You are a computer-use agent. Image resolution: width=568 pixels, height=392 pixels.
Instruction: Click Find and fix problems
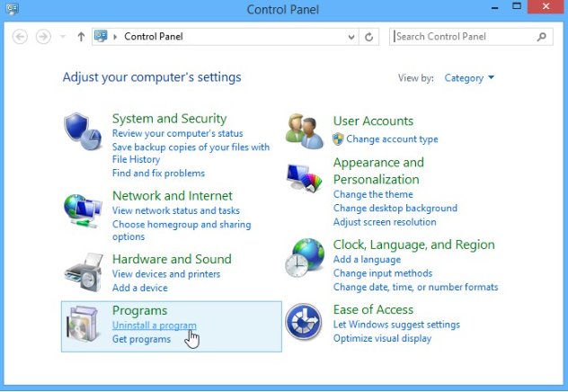pyautogui.click(x=158, y=174)
